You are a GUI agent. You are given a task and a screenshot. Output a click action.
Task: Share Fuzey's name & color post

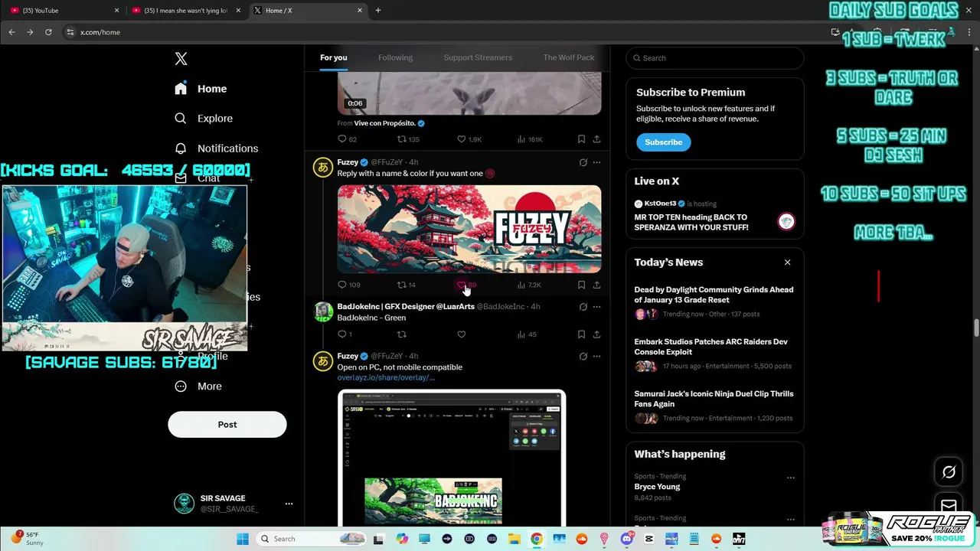click(596, 285)
